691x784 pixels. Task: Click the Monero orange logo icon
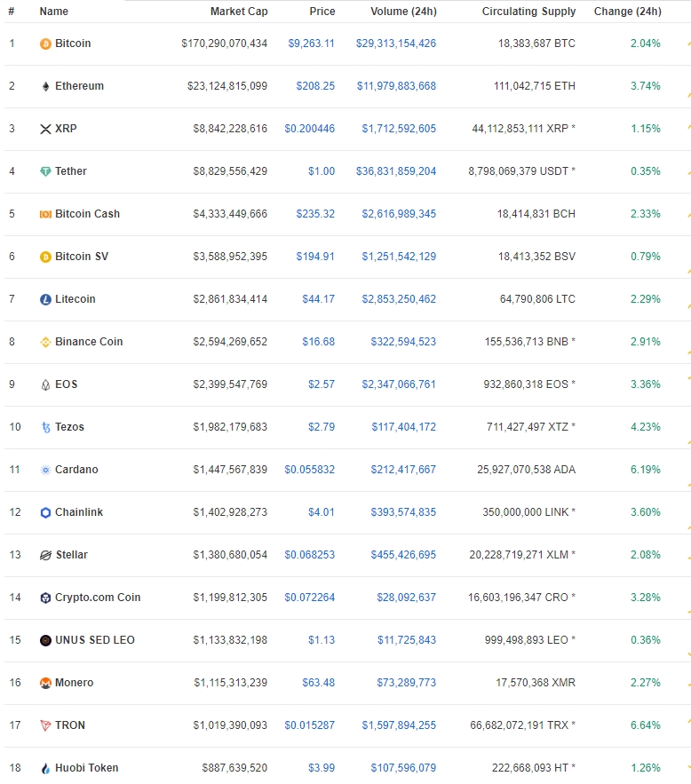(45, 683)
